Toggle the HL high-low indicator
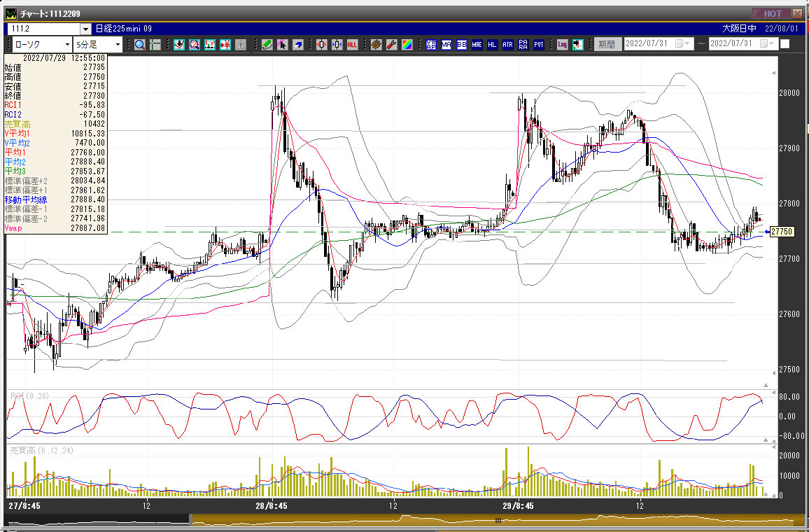 click(x=492, y=44)
